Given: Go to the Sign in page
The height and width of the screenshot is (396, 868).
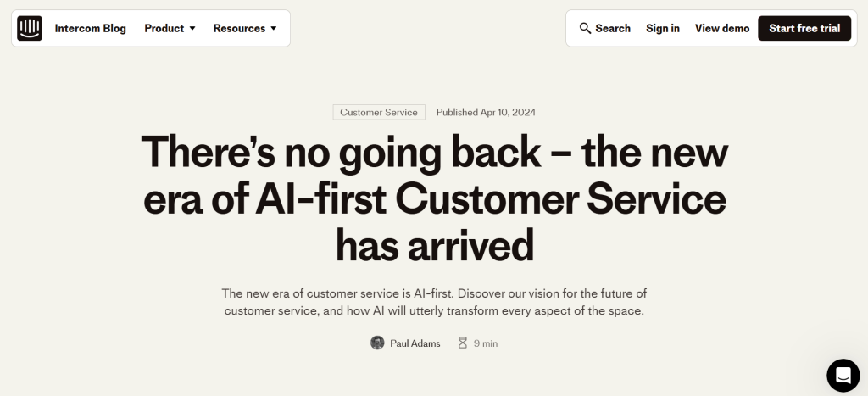Looking at the screenshot, I should (x=663, y=28).
